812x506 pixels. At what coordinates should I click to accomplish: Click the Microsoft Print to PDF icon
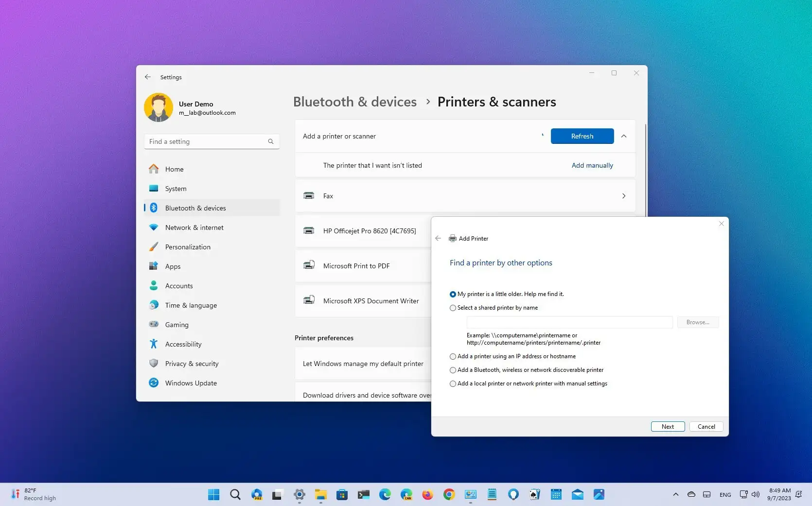[x=309, y=265]
